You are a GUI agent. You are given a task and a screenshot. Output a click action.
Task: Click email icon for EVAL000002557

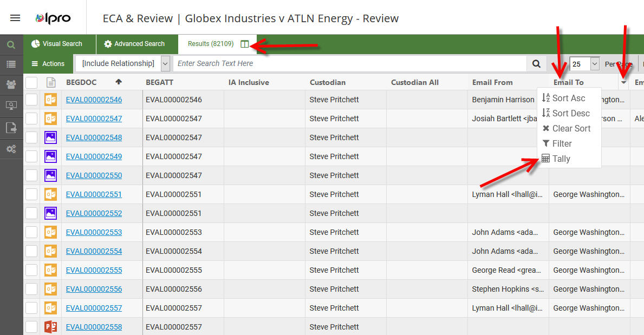tap(50, 308)
